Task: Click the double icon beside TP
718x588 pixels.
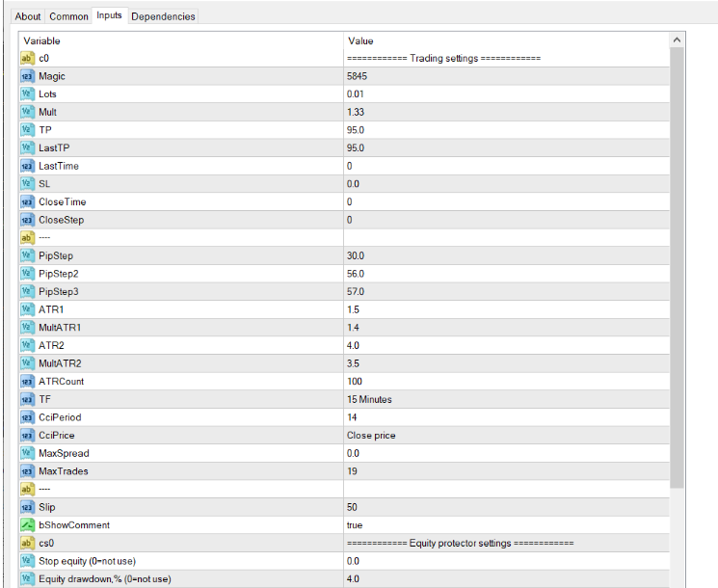Action: coord(28,130)
